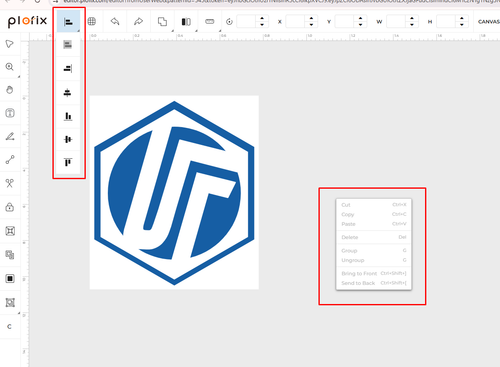Increase the W width value
Viewport: 500px width, 367px height.
click(x=412, y=19)
